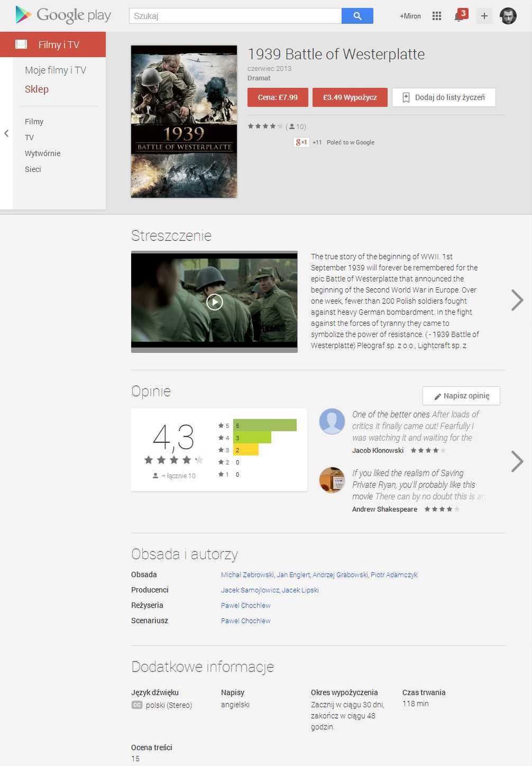Click Napisz opinię button
The height and width of the screenshot is (766, 532).
coord(461,396)
